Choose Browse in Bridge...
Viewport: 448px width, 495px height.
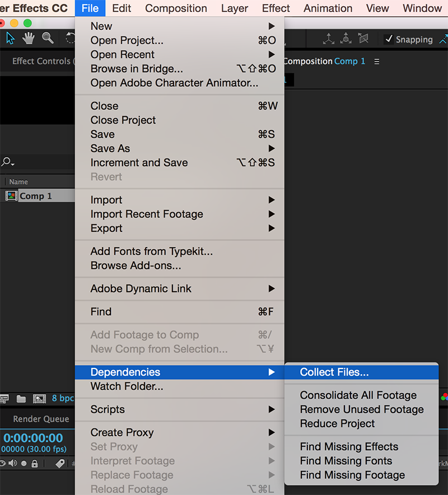coord(180,69)
